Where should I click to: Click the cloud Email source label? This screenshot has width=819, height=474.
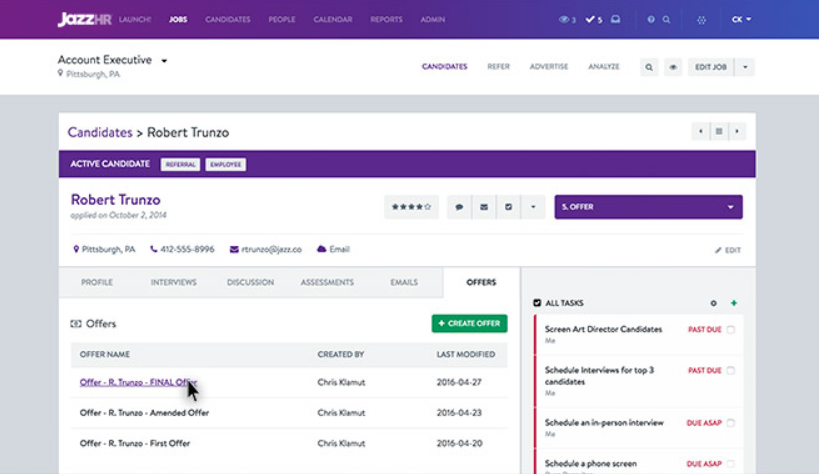point(333,249)
